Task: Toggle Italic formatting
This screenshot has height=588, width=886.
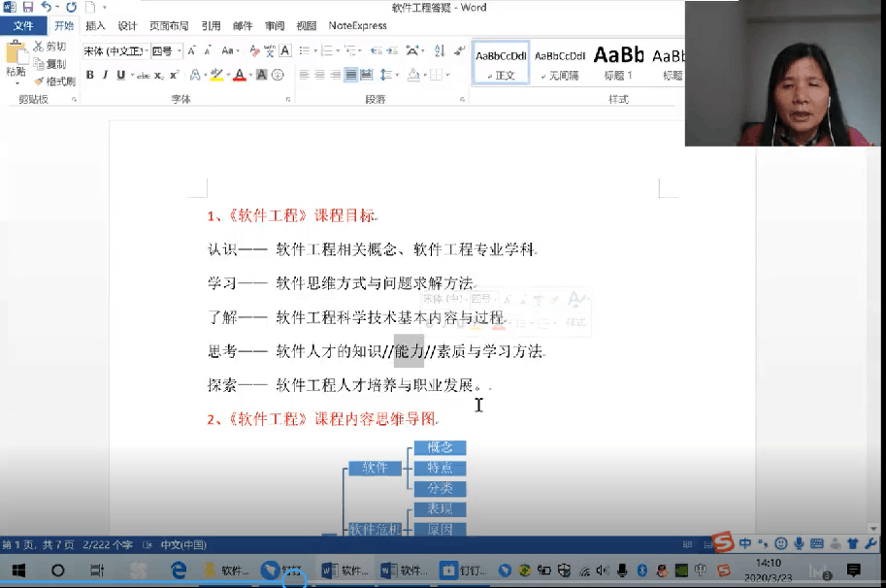Action: (x=105, y=75)
